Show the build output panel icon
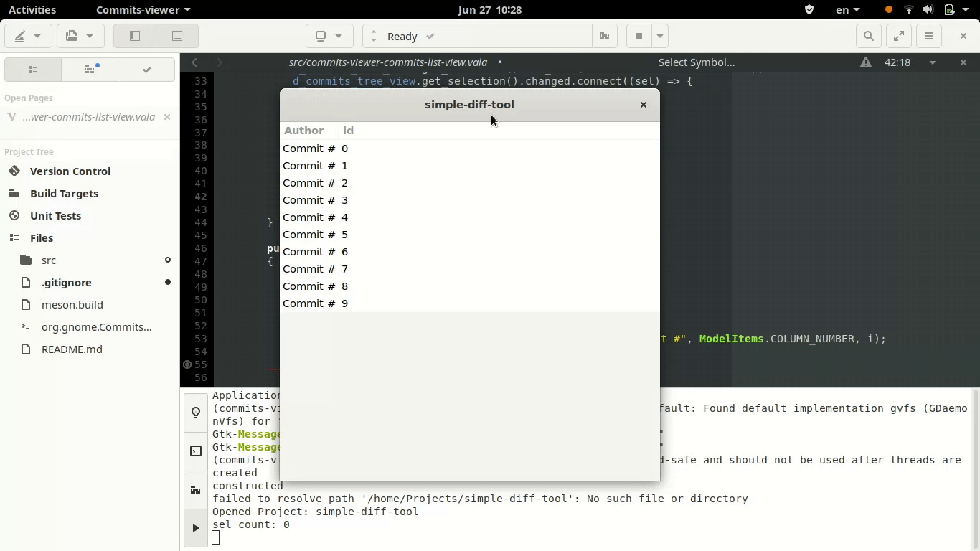The width and height of the screenshot is (980, 551). click(x=196, y=490)
